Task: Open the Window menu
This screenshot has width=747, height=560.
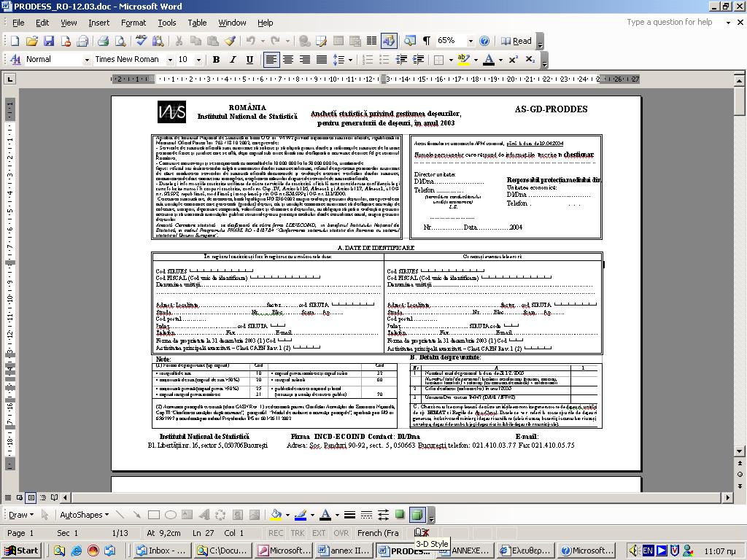Action: 232,23
